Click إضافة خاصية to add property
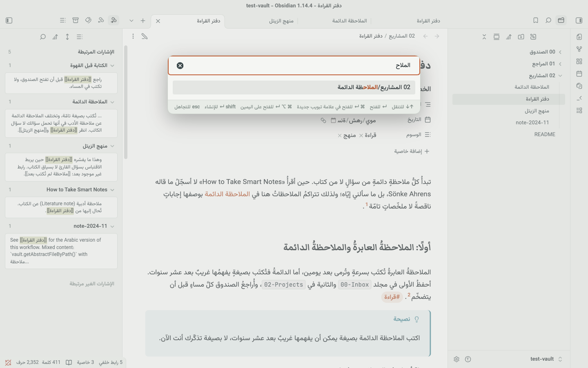Viewport: 588px width, 368px height. click(x=412, y=151)
